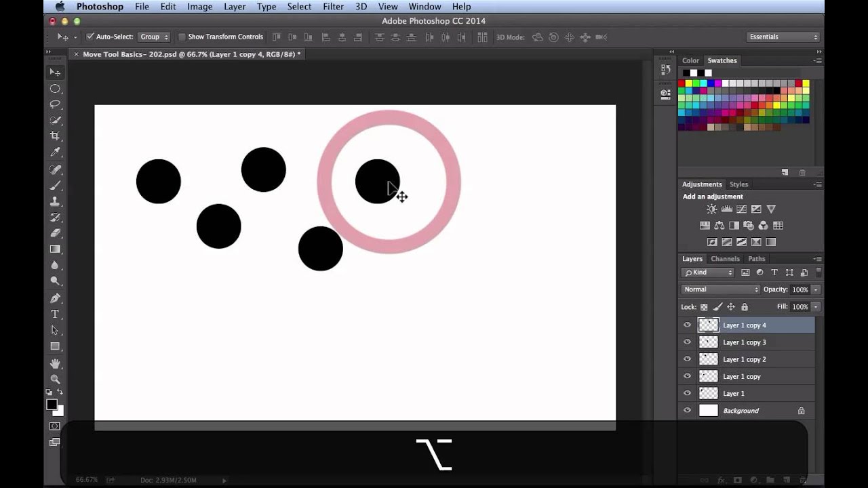Image resolution: width=868 pixels, height=488 pixels.
Task: Enable Show Transform Controls checkbox
Action: click(x=182, y=37)
